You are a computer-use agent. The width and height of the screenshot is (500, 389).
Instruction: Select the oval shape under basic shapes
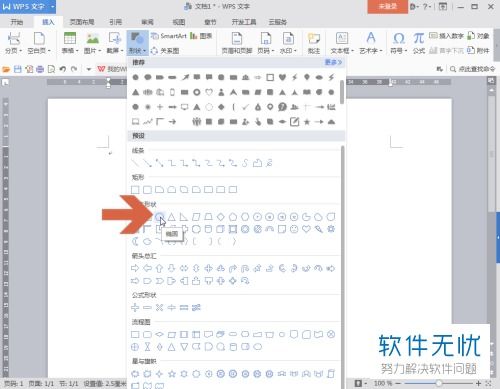click(160, 217)
